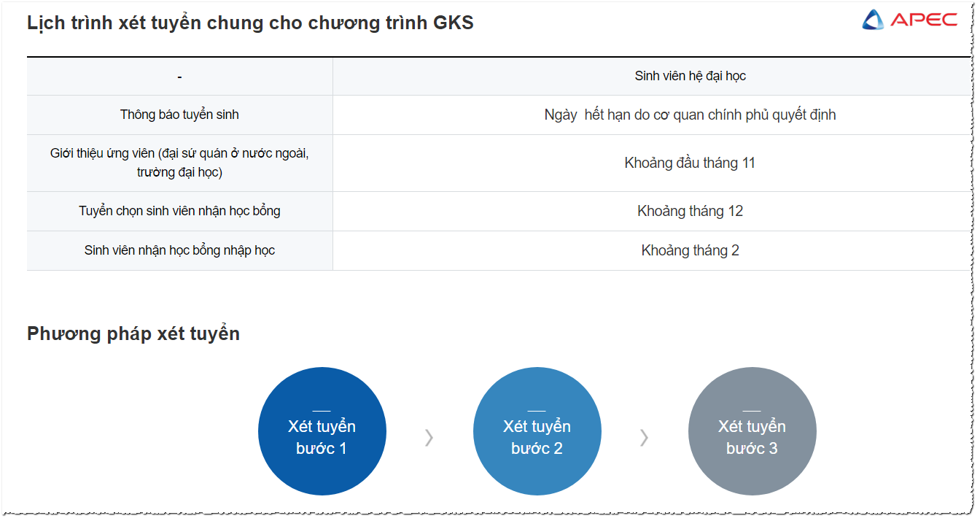Image resolution: width=980 pixels, height=521 pixels.
Task: Click the Thông báo tuyển sinh row label
Action: pos(179,115)
